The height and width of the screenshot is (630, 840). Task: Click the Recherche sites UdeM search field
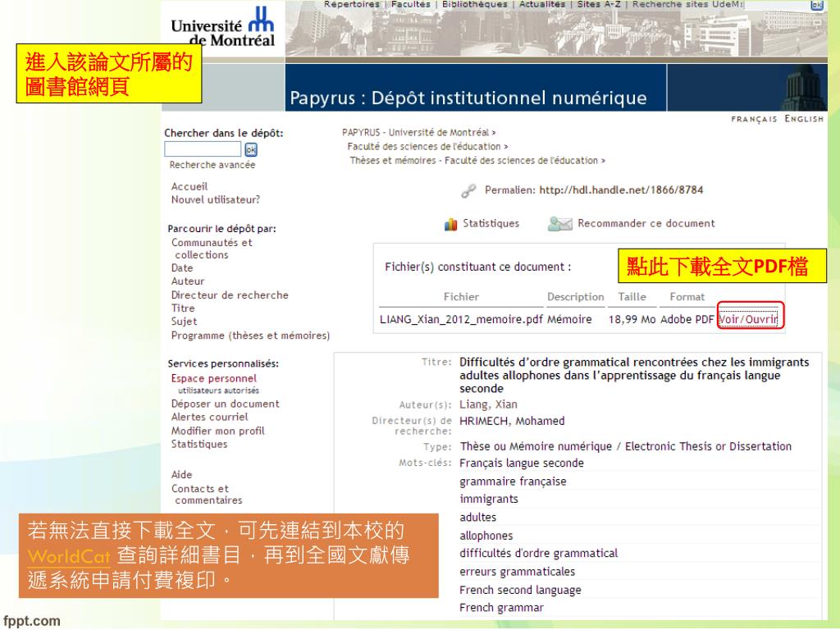pyautogui.click(x=776, y=5)
